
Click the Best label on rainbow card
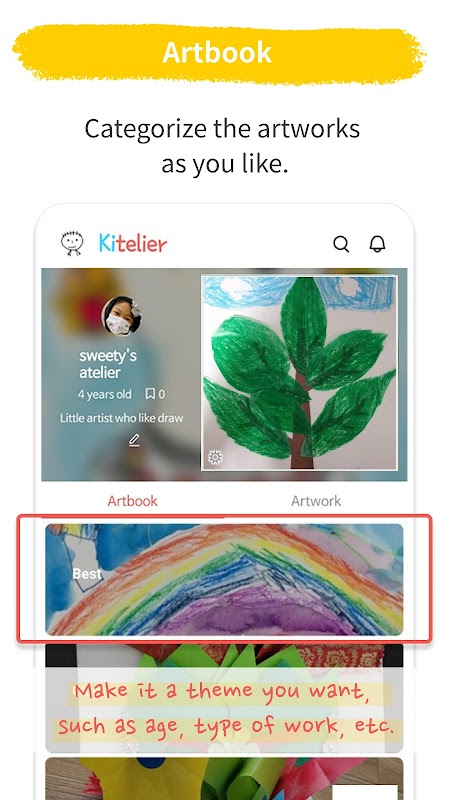[x=87, y=574]
